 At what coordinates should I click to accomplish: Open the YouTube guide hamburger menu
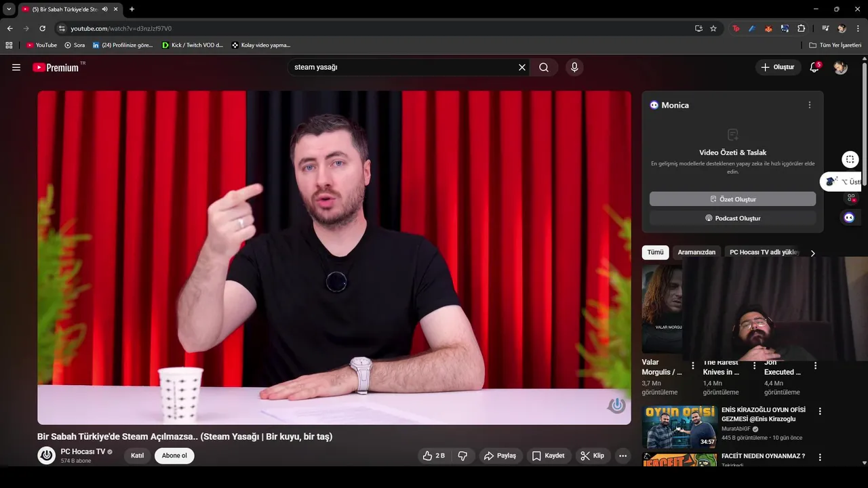[x=16, y=67]
